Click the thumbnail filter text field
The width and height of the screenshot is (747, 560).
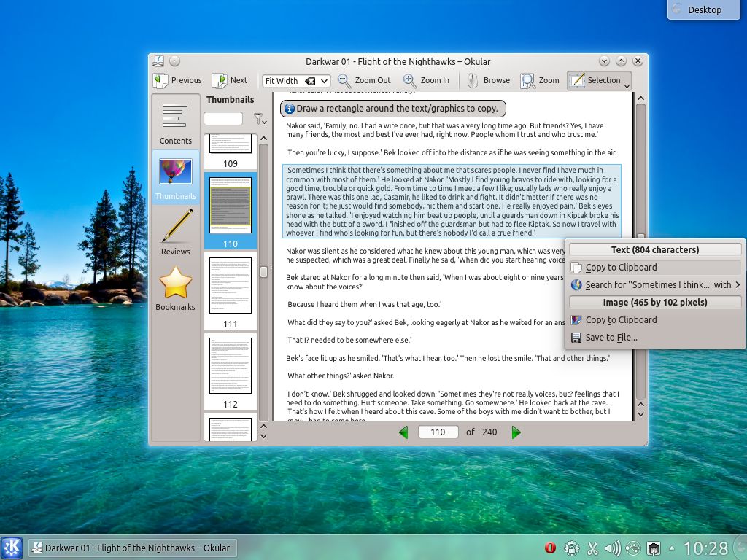(223, 118)
